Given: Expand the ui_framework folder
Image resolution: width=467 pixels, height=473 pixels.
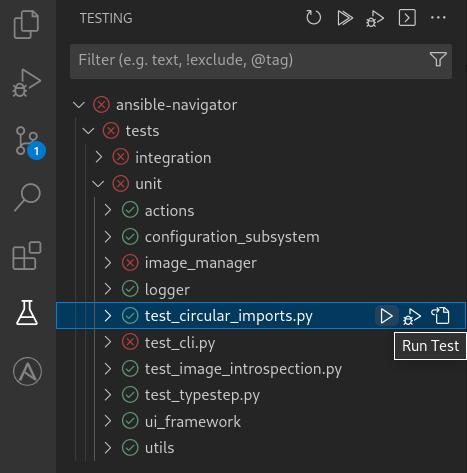Looking at the screenshot, I should click(108, 421).
